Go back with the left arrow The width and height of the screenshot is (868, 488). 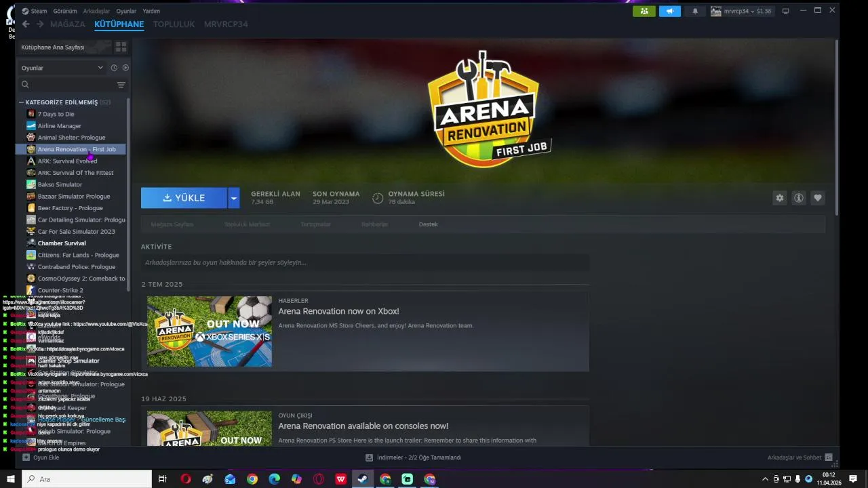coord(26,24)
